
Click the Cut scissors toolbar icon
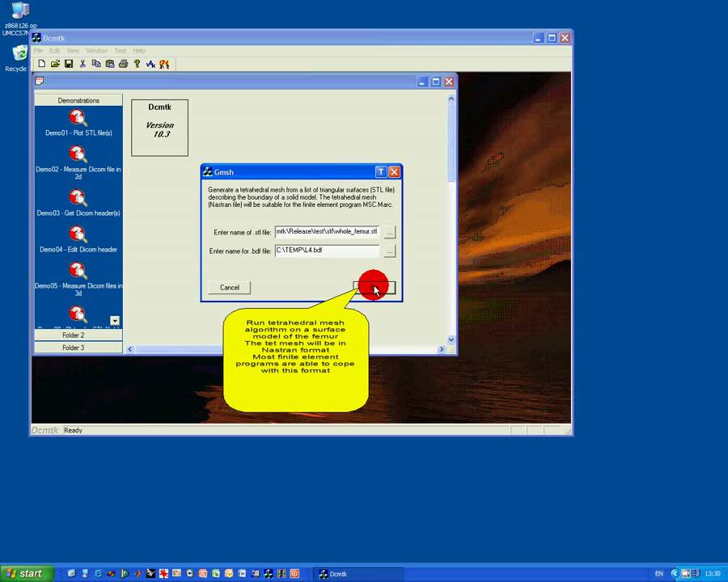(x=83, y=64)
